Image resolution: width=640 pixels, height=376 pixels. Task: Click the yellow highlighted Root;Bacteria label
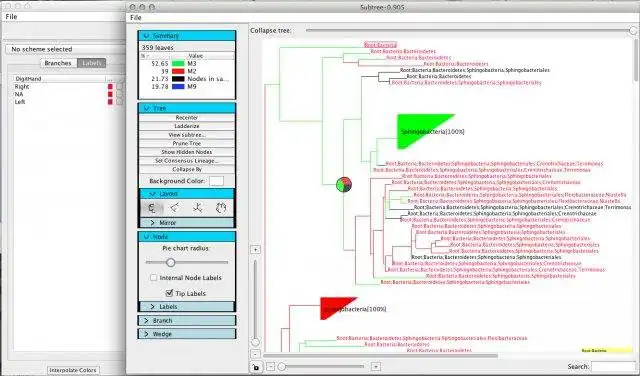pos(606,350)
